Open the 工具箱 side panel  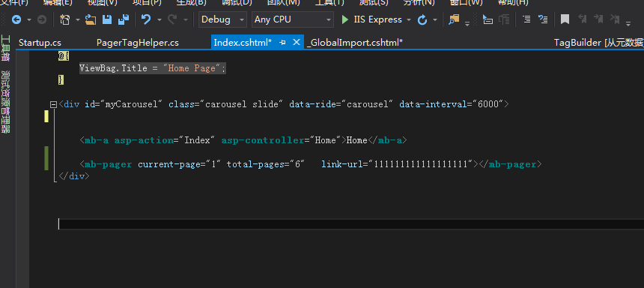[6, 48]
